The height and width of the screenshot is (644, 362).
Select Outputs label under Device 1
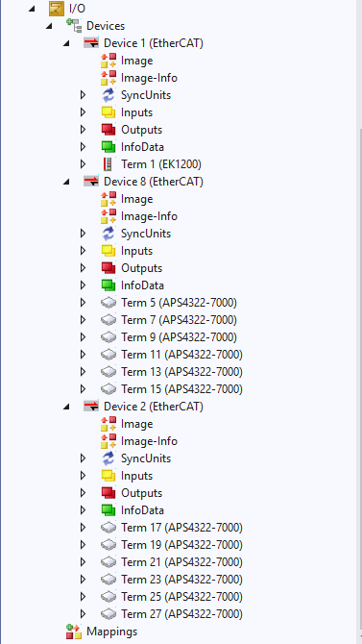(x=141, y=130)
